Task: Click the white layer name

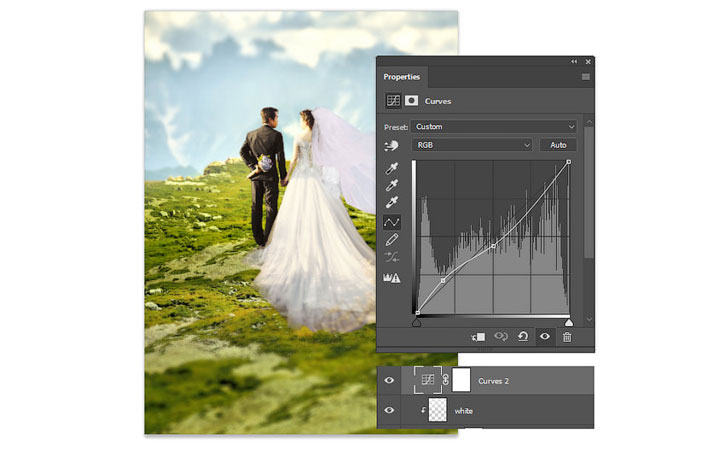Action: pyautogui.click(x=463, y=411)
